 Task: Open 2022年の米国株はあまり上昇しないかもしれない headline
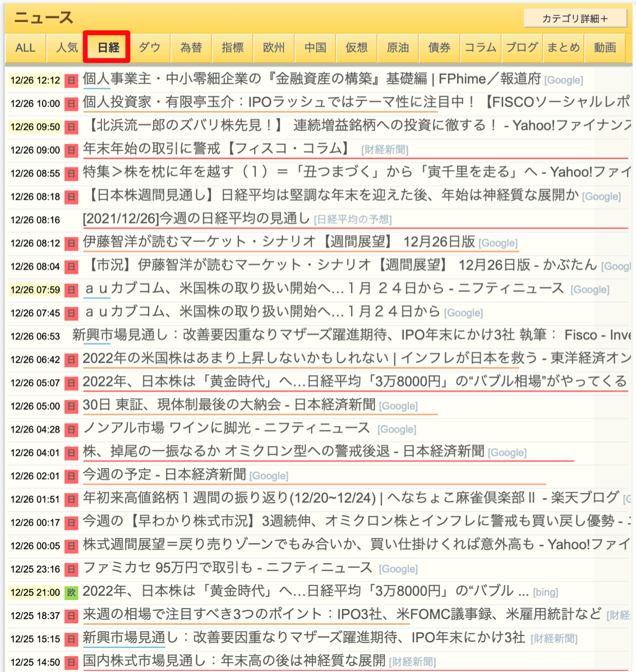tap(356, 358)
